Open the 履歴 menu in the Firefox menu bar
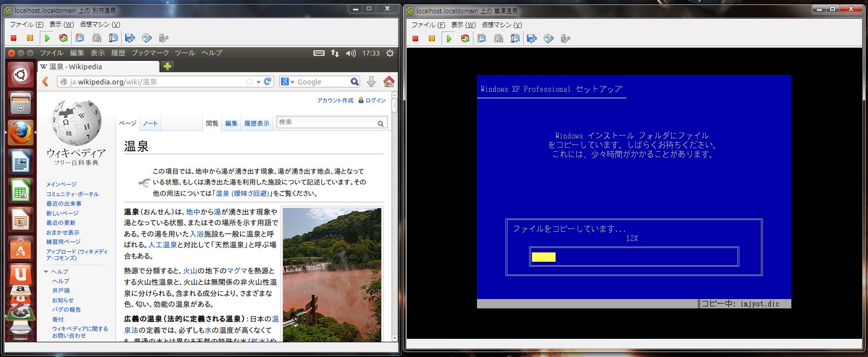 [x=118, y=53]
